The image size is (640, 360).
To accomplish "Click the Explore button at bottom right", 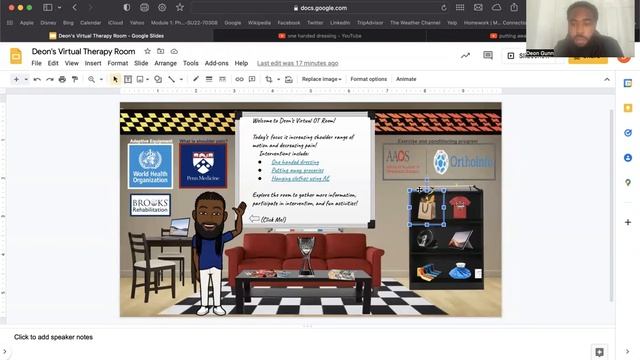I will coord(599,352).
